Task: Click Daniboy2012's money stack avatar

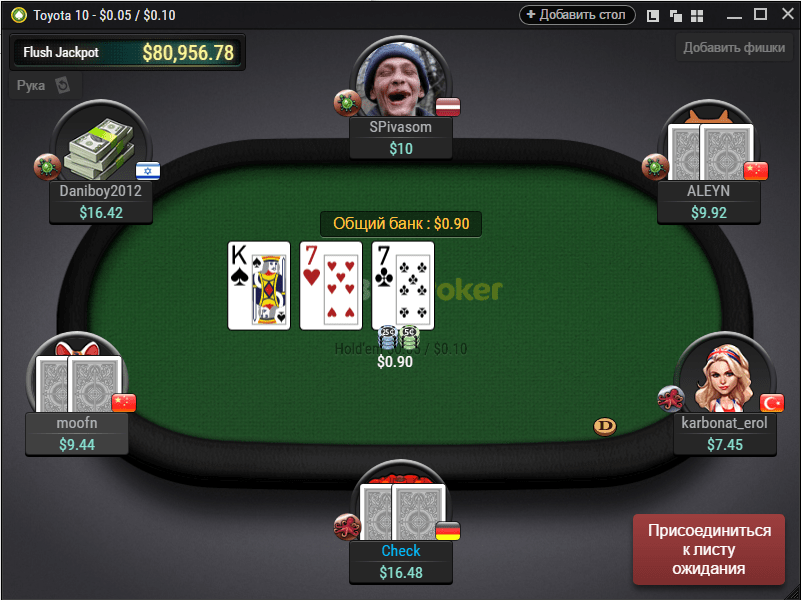Action: [101, 146]
